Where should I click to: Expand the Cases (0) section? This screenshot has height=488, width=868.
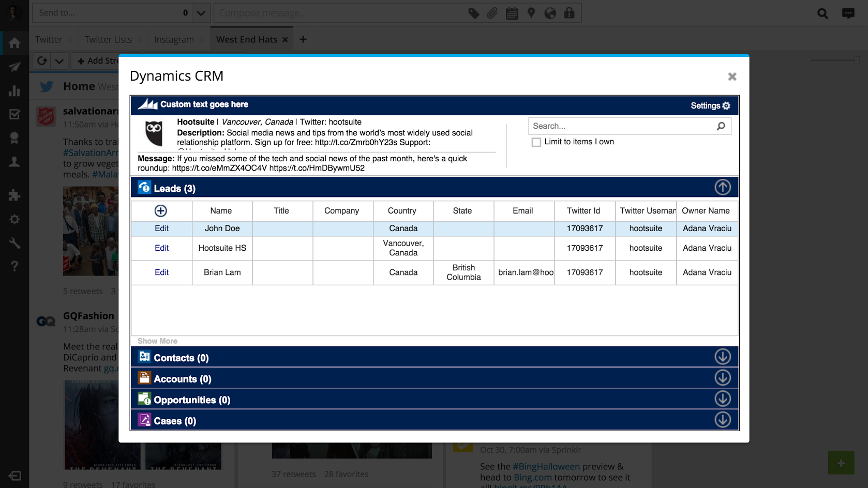tap(723, 420)
